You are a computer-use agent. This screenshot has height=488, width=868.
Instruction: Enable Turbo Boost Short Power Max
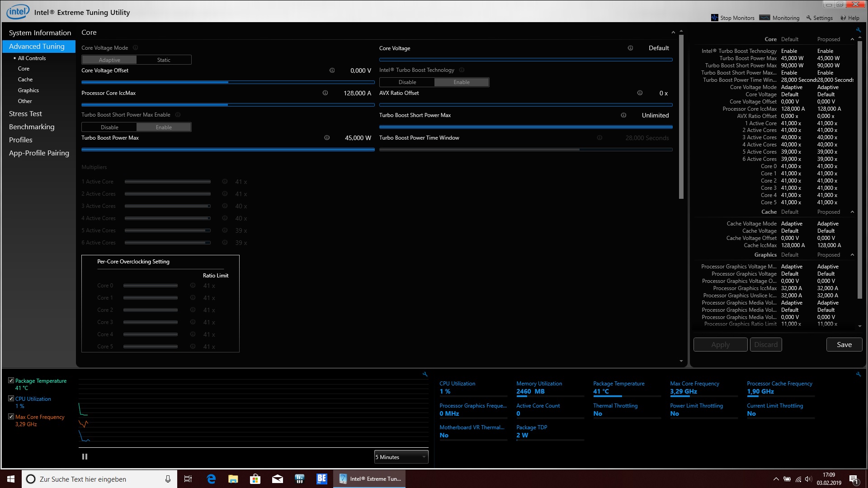pos(164,127)
